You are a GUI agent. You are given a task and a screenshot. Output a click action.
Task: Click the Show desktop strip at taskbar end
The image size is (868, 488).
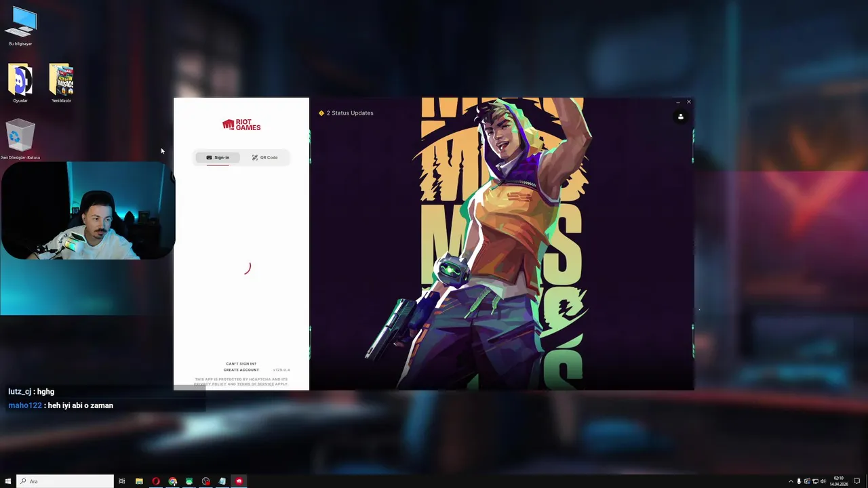coord(867,481)
